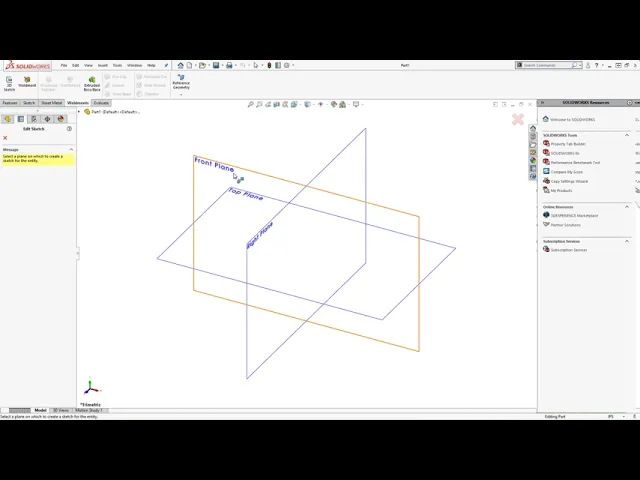The image size is (640, 480).
Task: Click the Extruded Boss/Base tool
Action: (92, 84)
